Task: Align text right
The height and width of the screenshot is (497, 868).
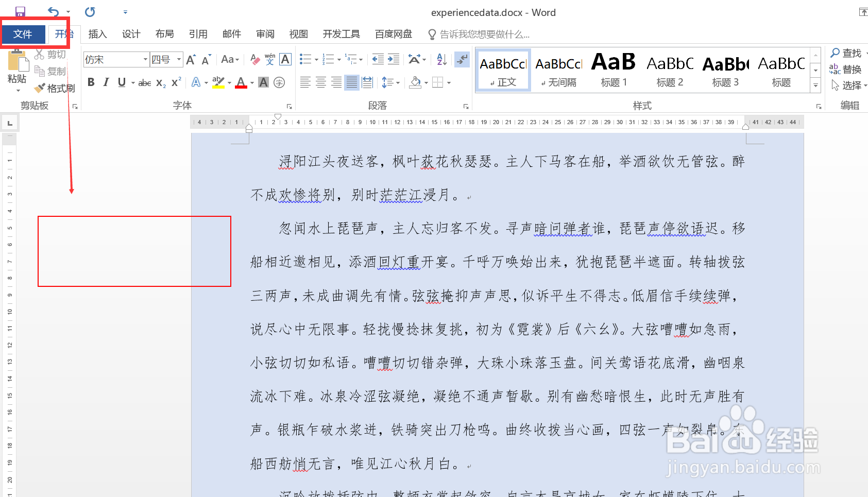Action: [336, 82]
